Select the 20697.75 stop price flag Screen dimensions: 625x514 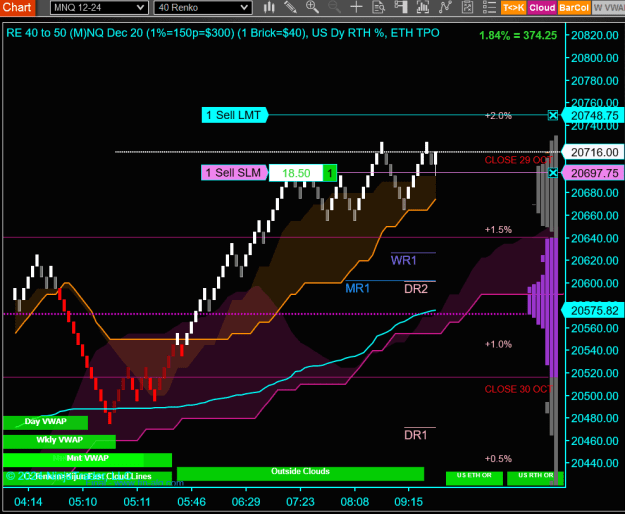pos(593,173)
